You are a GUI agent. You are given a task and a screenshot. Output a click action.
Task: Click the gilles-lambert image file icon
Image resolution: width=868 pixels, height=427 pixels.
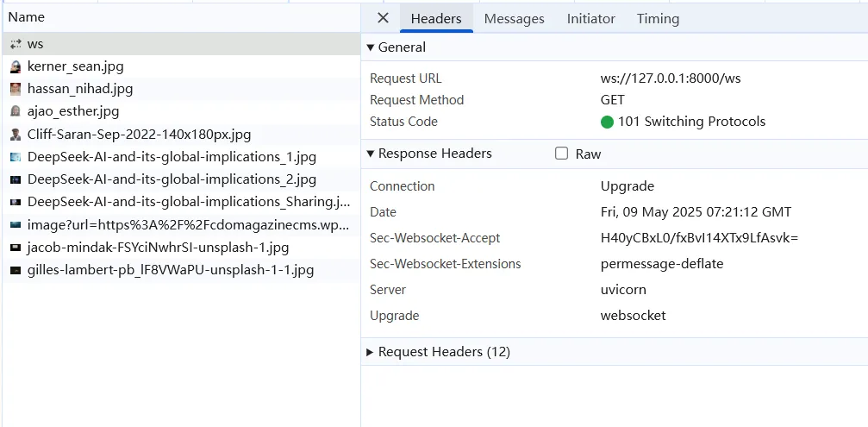(x=16, y=270)
